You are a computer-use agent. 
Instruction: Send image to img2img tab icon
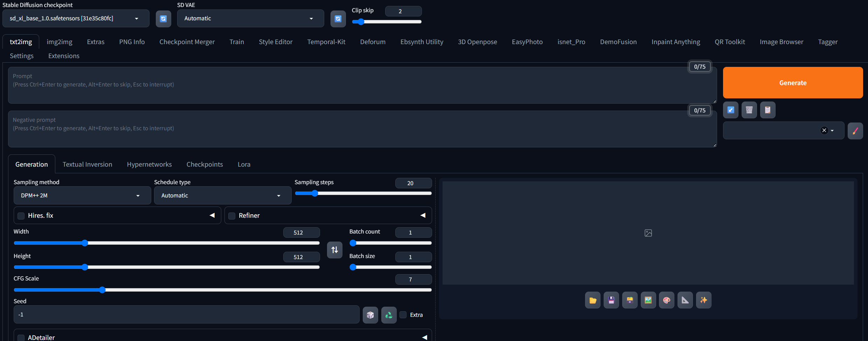click(648, 300)
